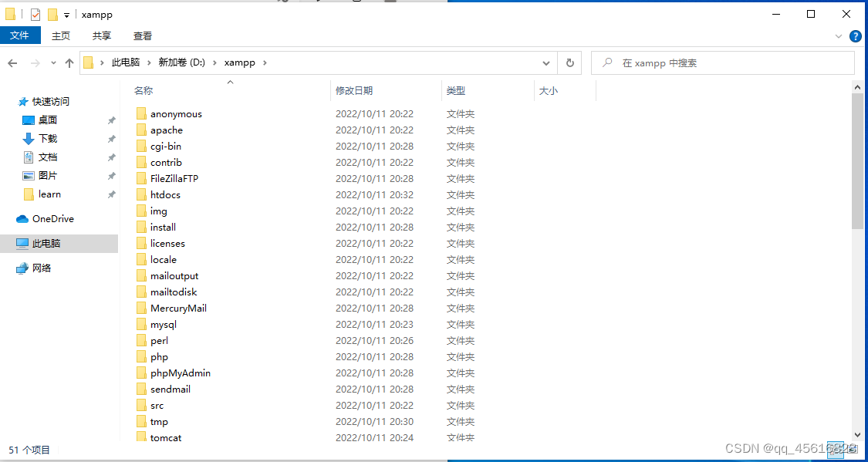Open the Help question mark icon
The image size is (868, 462).
pos(855,36)
